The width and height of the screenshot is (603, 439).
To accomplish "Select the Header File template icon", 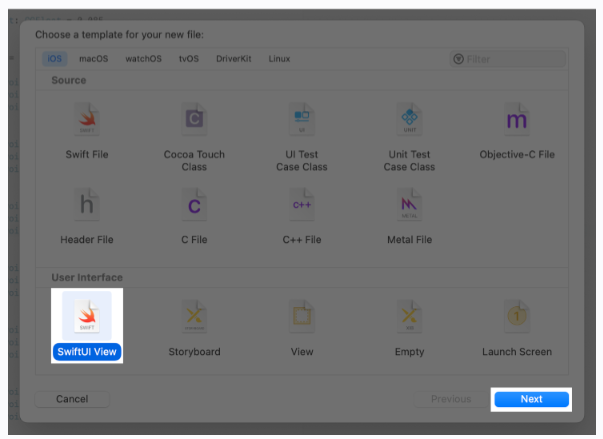I will tap(87, 204).
